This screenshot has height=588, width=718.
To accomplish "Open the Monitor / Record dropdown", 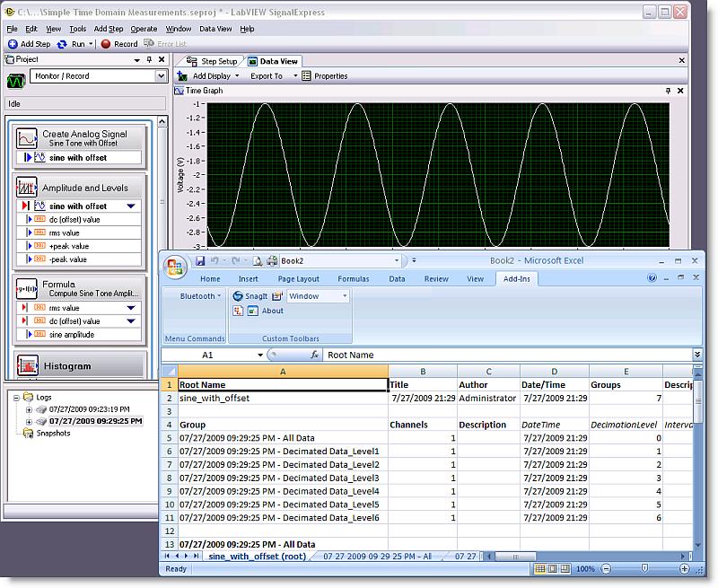I will [161, 77].
